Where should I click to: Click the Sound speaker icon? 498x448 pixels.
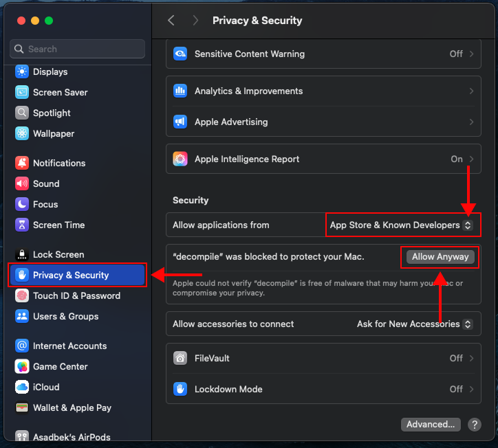22,183
